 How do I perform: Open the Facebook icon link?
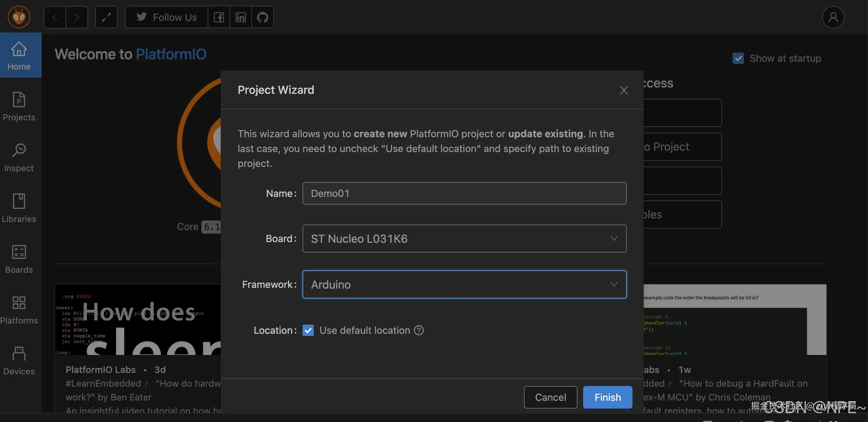pos(219,17)
